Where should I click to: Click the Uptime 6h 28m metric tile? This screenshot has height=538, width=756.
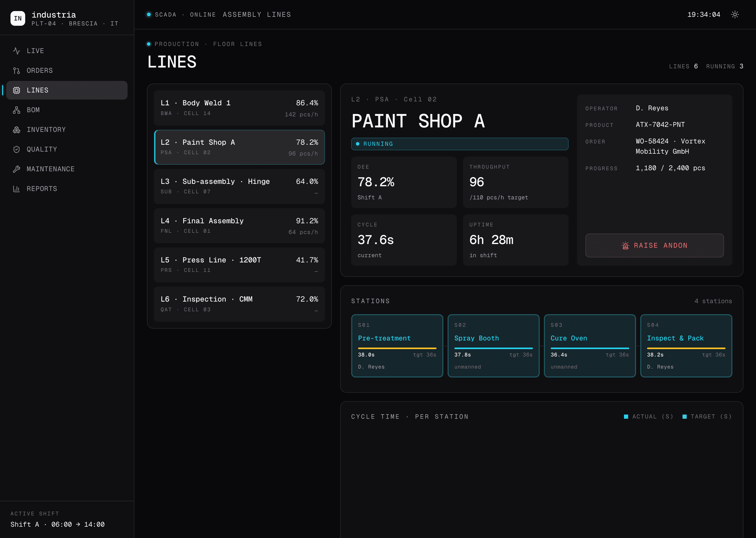516,240
